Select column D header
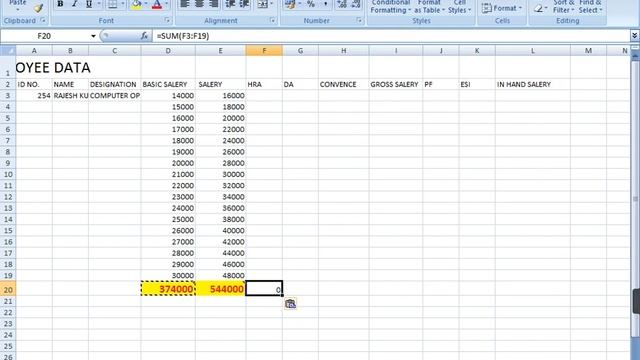This screenshot has height=360, width=640. coord(168,51)
